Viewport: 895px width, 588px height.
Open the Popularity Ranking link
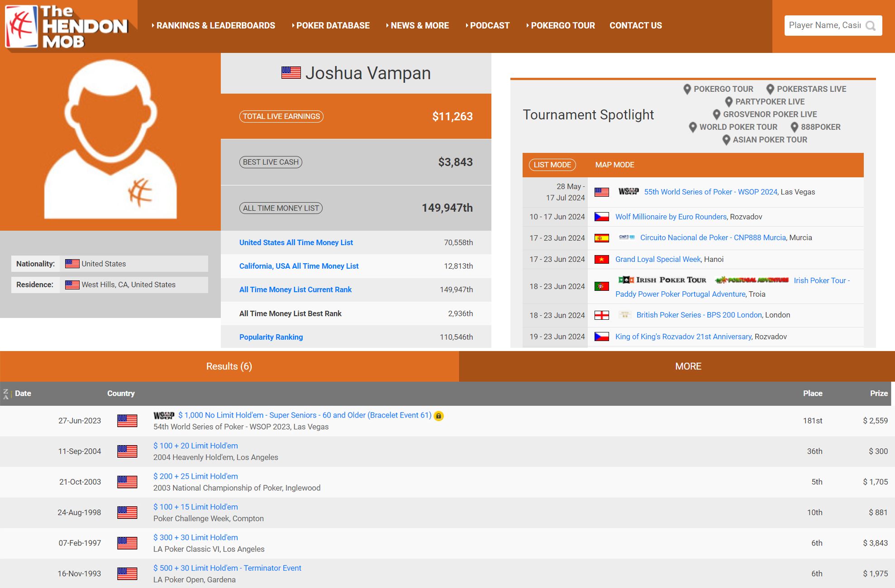point(271,337)
